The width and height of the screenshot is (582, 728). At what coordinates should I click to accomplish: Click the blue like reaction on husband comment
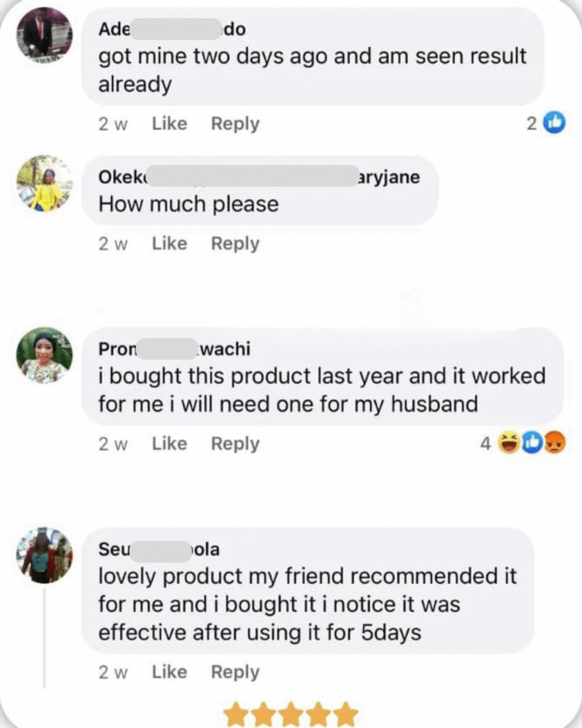click(532, 444)
